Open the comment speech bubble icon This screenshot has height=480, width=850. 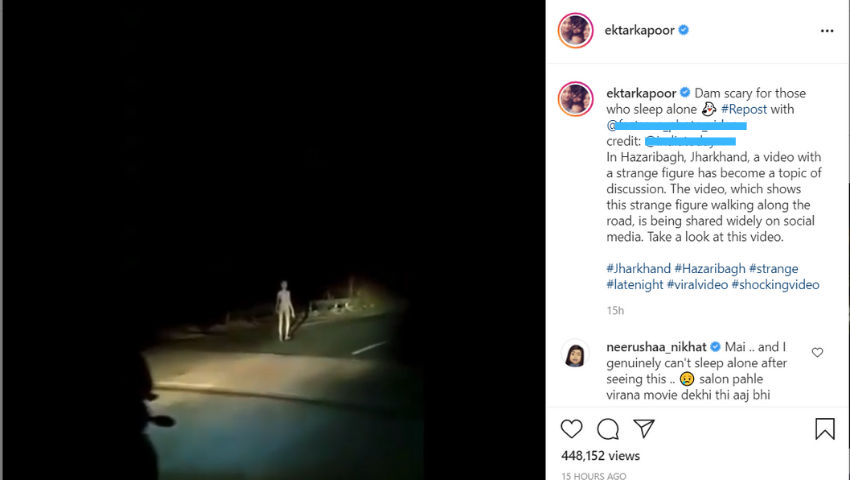click(x=608, y=429)
